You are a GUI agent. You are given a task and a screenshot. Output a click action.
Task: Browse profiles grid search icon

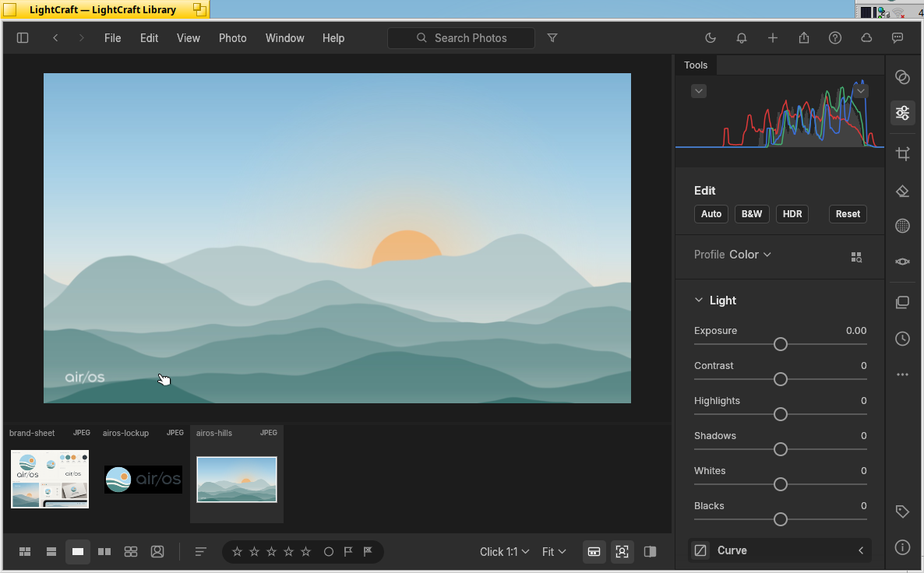click(856, 258)
